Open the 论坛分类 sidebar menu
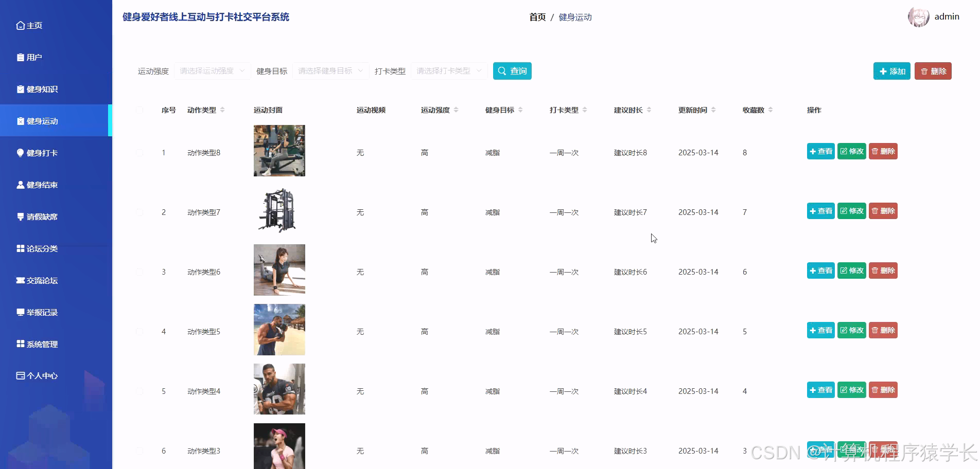The height and width of the screenshot is (469, 980). pos(56,248)
